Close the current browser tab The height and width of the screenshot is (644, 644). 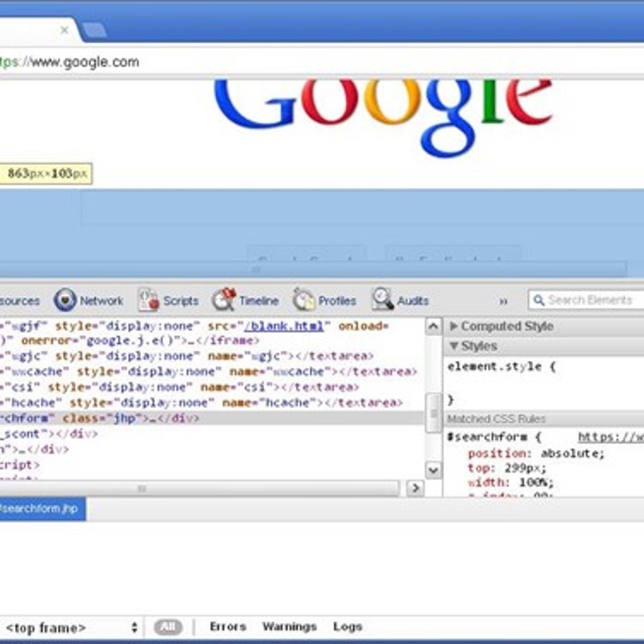point(64,30)
